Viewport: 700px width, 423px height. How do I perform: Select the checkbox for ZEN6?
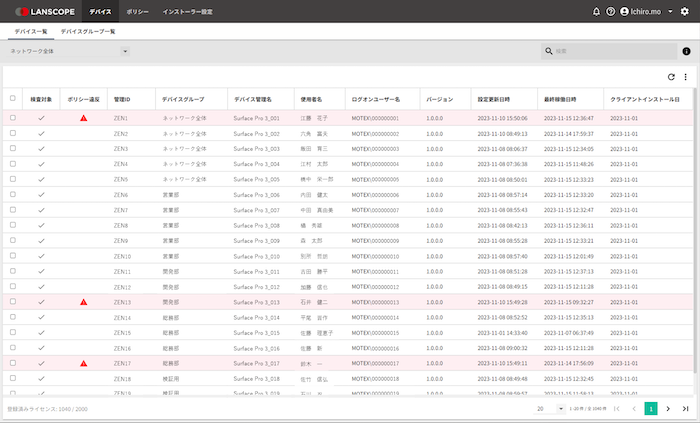tap(12, 194)
